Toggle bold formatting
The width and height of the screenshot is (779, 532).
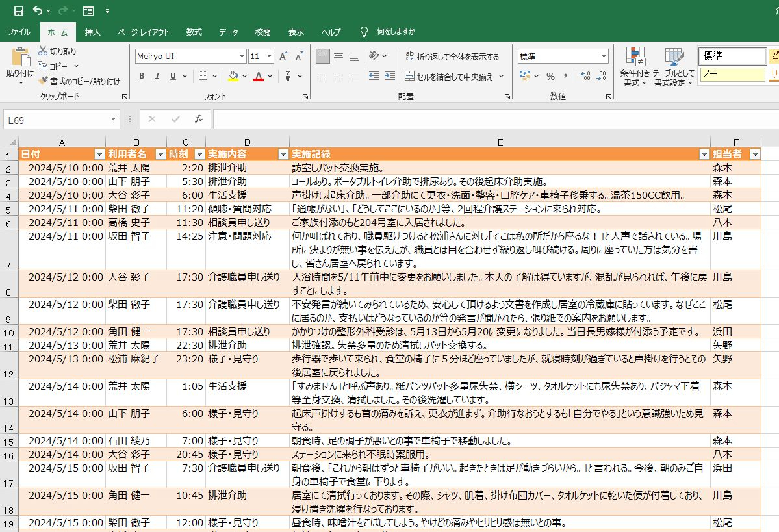point(142,76)
